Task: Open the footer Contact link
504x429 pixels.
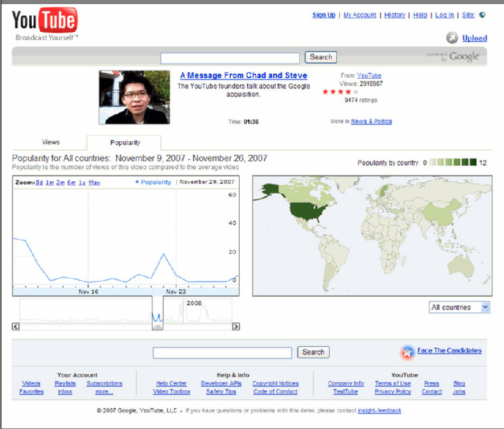Action: 432,392
